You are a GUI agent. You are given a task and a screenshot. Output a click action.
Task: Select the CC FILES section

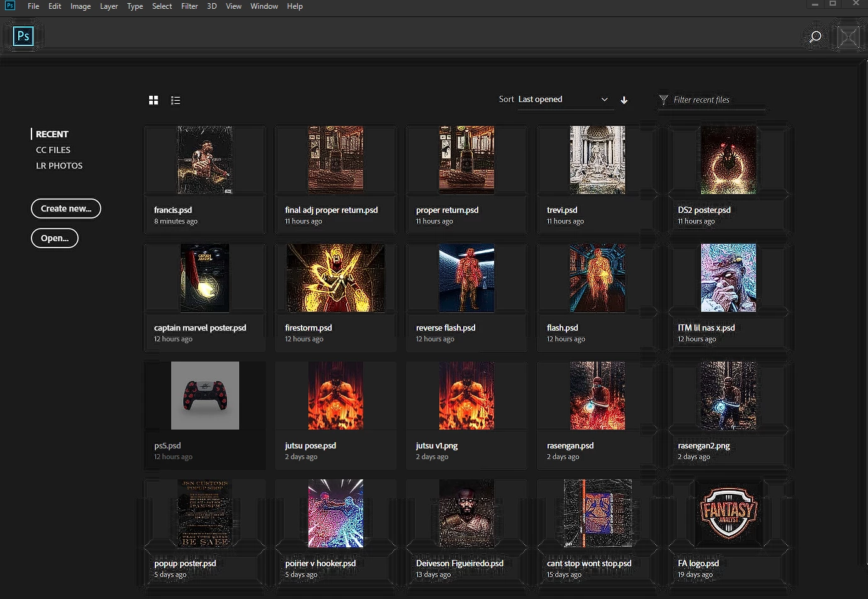point(53,150)
